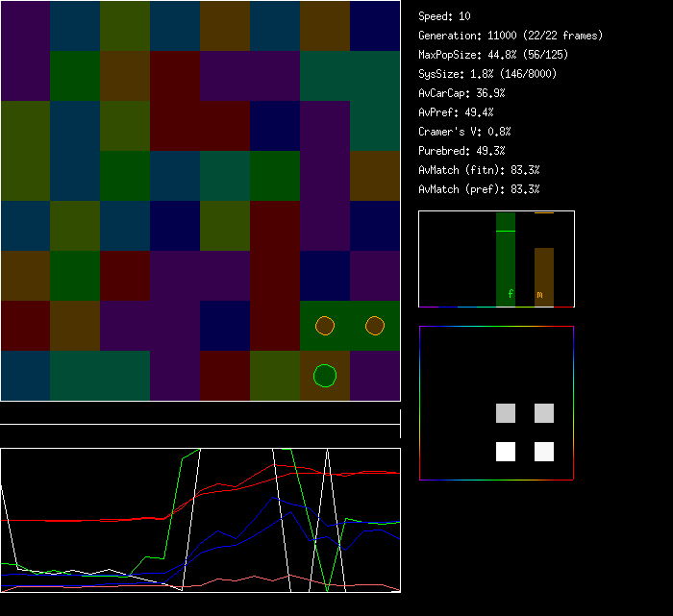Pick the bottom-right white square in rainbow box

click(544, 452)
